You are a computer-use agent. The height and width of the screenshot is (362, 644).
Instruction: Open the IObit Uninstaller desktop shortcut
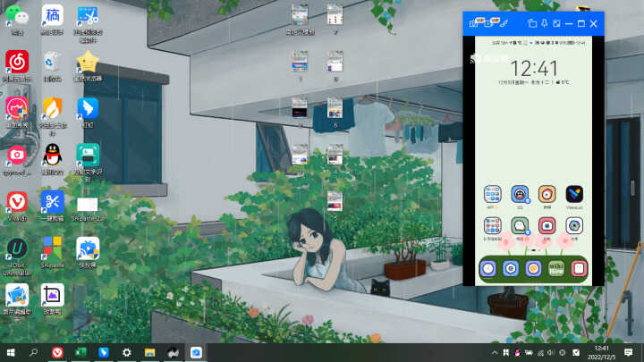17,248
